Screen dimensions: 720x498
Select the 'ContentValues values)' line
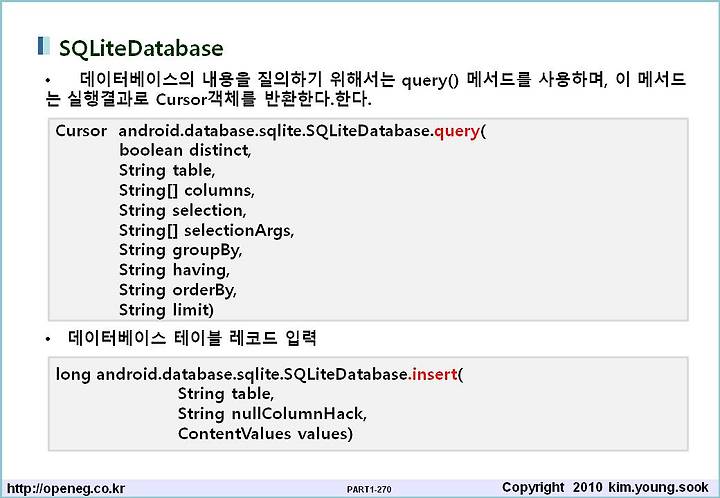265,433
